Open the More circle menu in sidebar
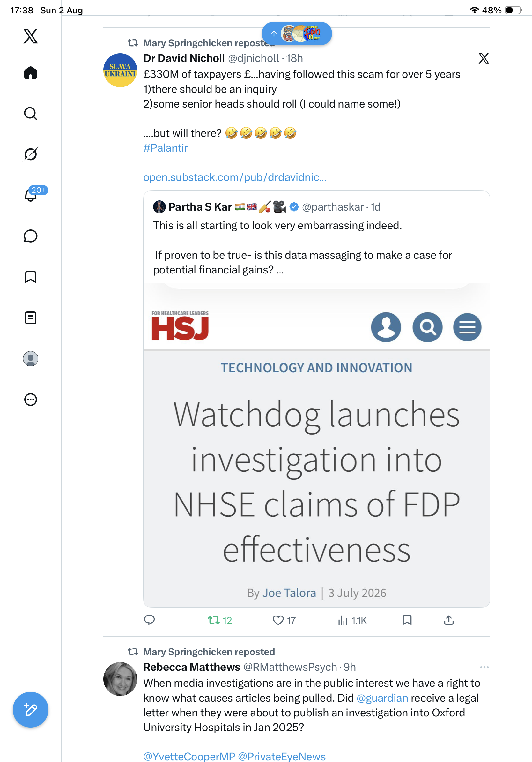 [x=31, y=399]
